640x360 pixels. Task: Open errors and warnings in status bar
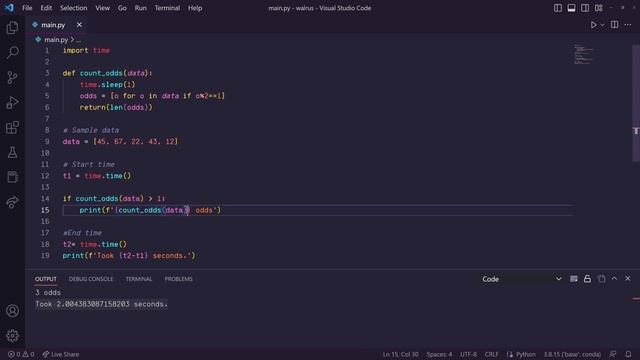21,354
